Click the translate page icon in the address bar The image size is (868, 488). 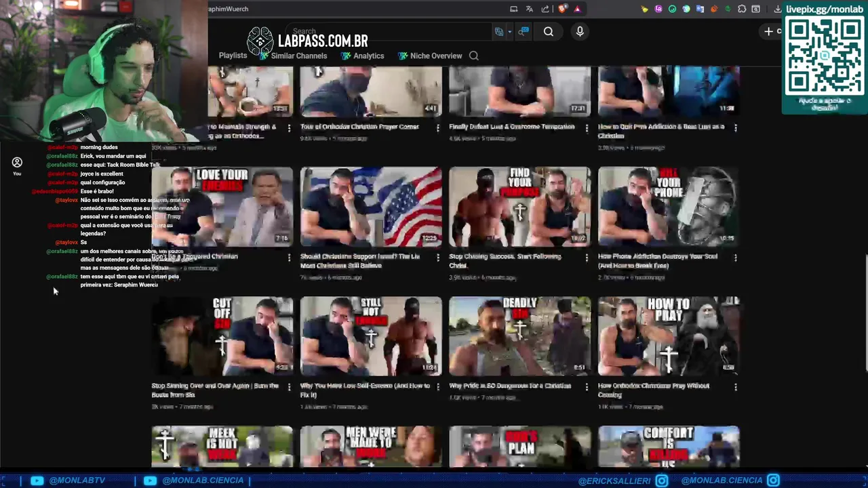pyautogui.click(x=530, y=9)
